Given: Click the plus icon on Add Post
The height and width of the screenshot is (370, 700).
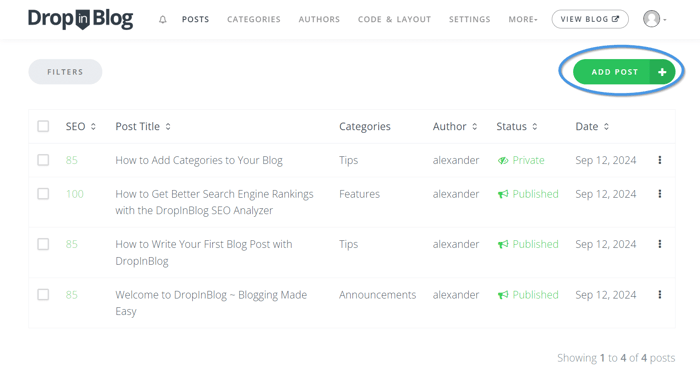Looking at the screenshot, I should click(x=662, y=72).
